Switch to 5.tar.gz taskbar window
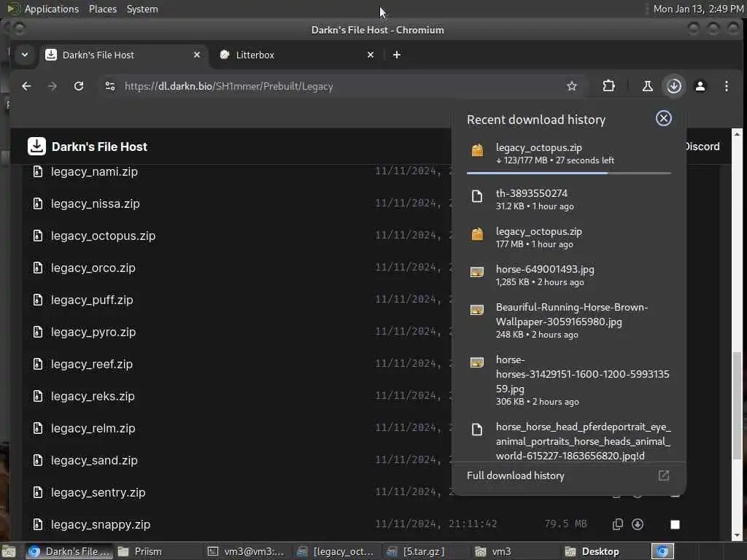Screen dimensions: 747x560 [x=425, y=551]
